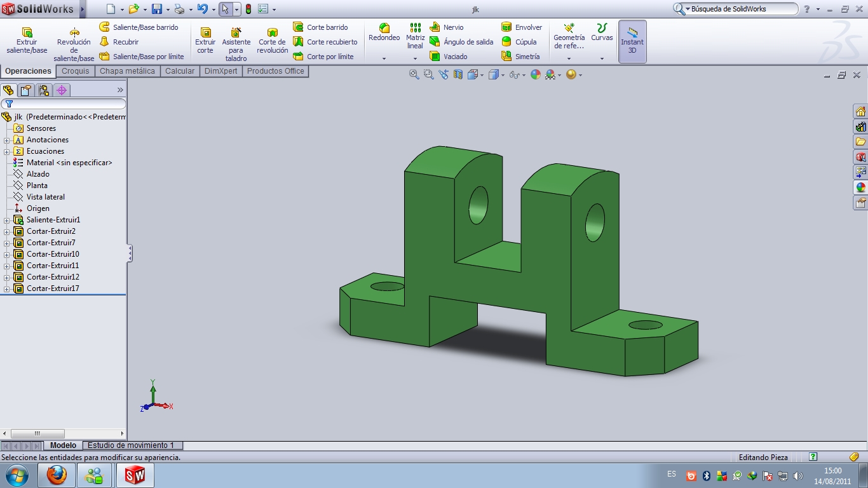868x488 pixels.
Task: Switch to Estudio de movimiento 1 tab
Action: point(131,445)
